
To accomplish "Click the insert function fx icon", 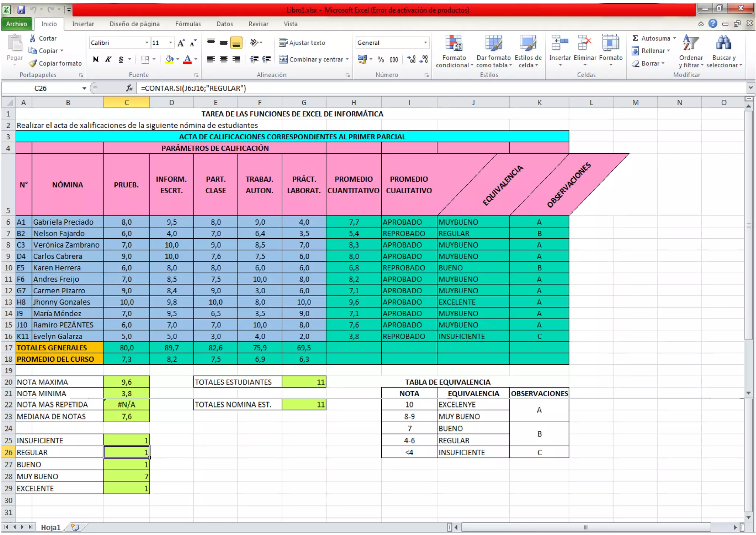I will (129, 88).
